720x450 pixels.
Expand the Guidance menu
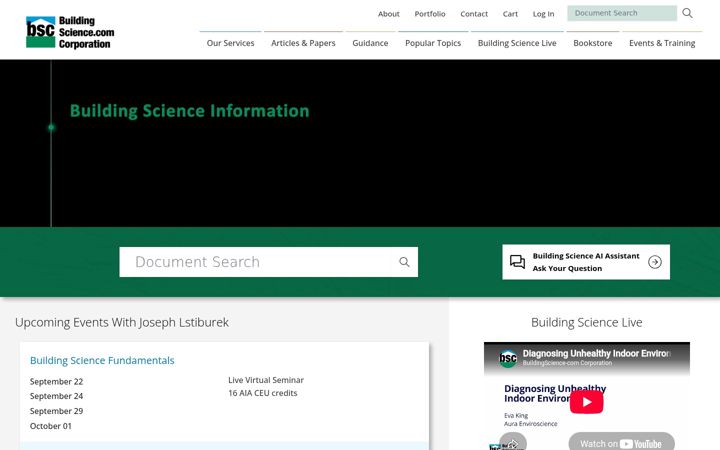click(370, 43)
